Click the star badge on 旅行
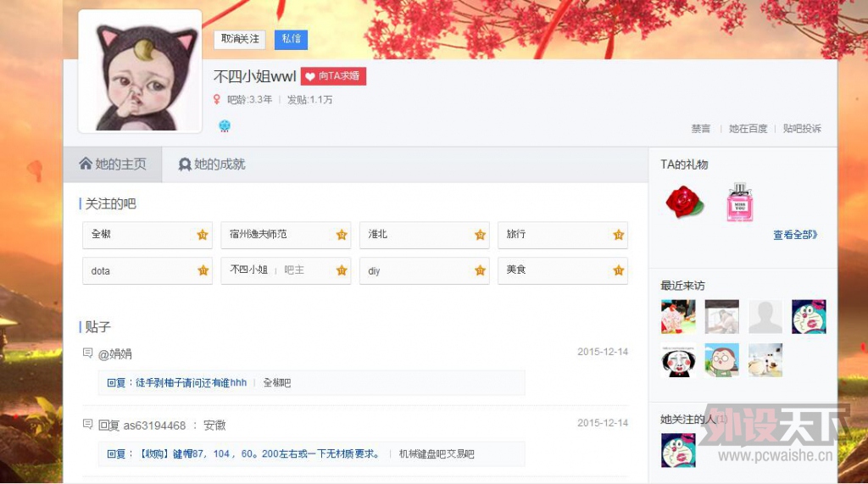The width and height of the screenshot is (868, 484). tap(618, 235)
